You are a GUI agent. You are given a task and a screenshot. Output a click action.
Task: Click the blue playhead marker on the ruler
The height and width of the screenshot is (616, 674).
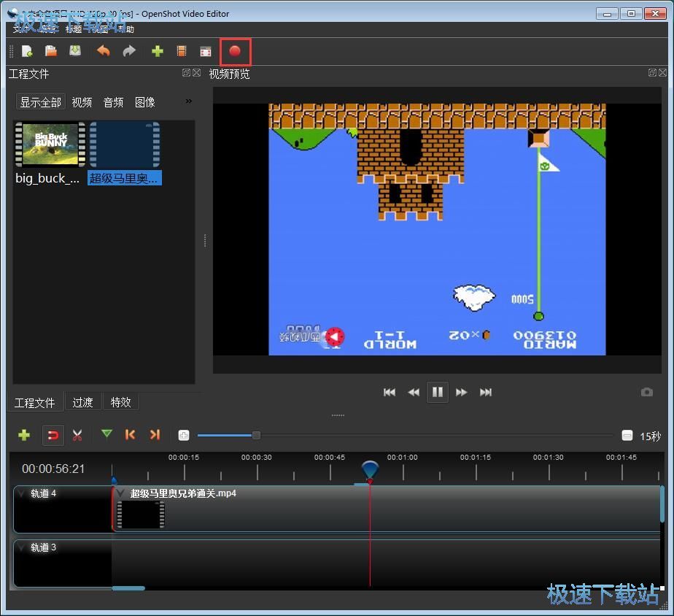click(370, 469)
